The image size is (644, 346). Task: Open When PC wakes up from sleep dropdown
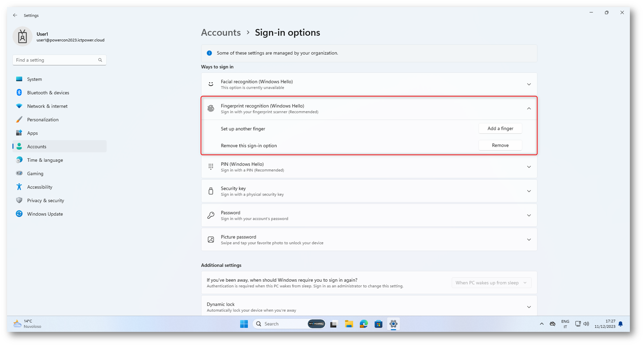(x=491, y=283)
